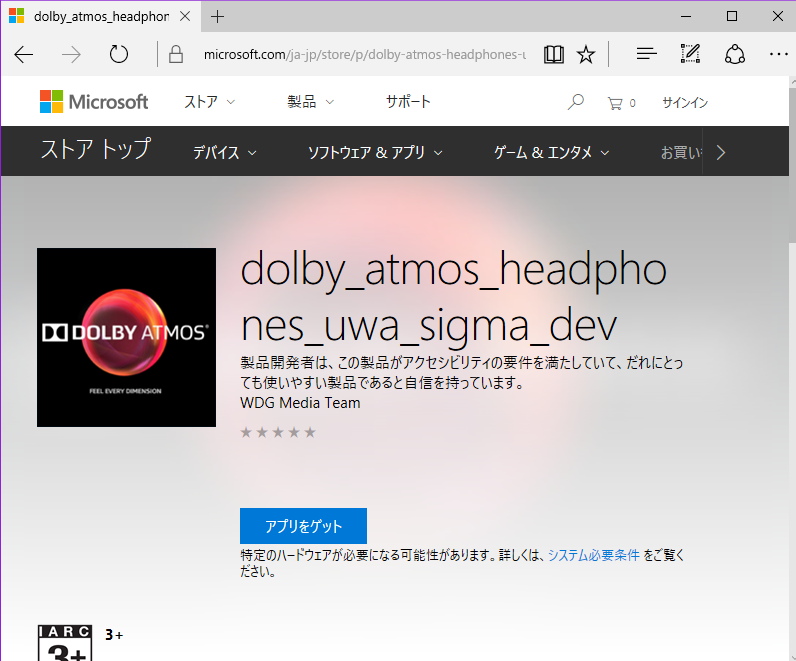Viewport: 796px width, 661px height.
Task: Open the サポート menu item
Action: point(408,102)
